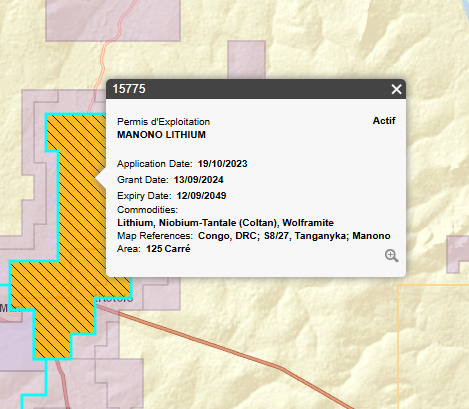Click the 'Application Date:' label

[x=155, y=164]
